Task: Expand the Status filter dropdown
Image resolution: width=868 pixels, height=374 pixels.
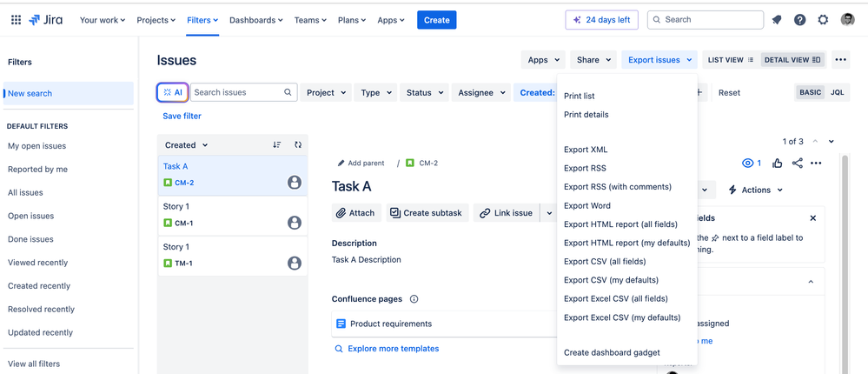Action: [425, 92]
